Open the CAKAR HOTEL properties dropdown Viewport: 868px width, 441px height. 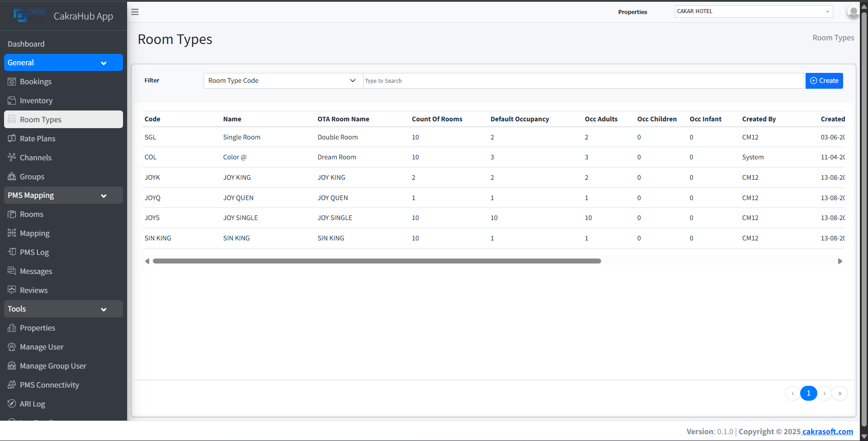click(753, 12)
